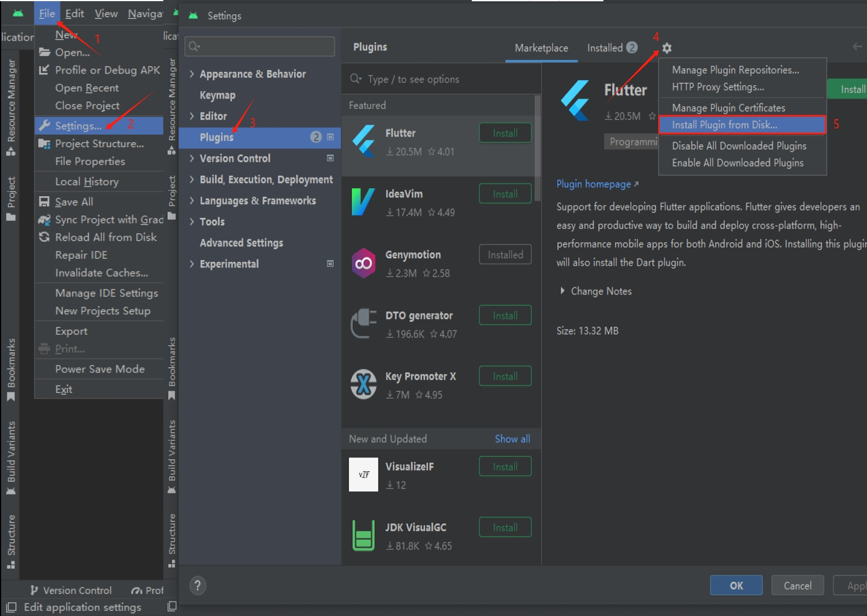The image size is (867, 616).
Task: Click the Key Promoter X icon
Action: coord(364,384)
